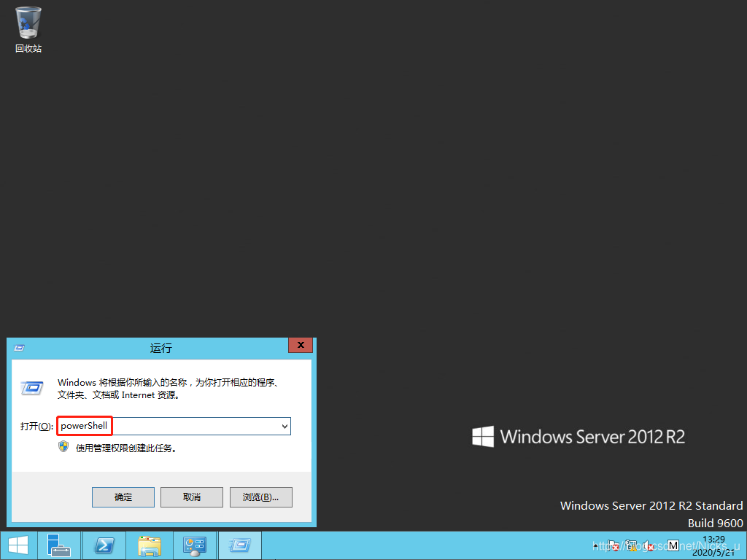
Task: Click the UAC shield icon beside admin text
Action: coord(63,447)
